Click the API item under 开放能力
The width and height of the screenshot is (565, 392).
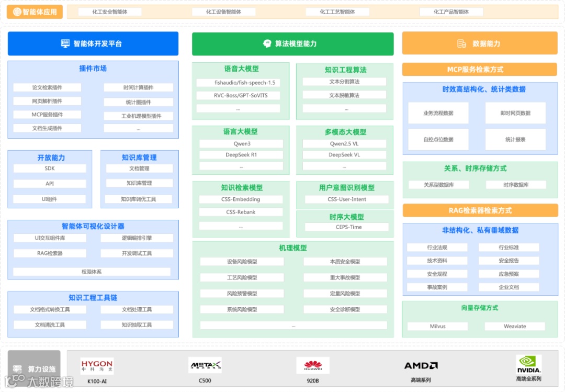click(x=50, y=184)
